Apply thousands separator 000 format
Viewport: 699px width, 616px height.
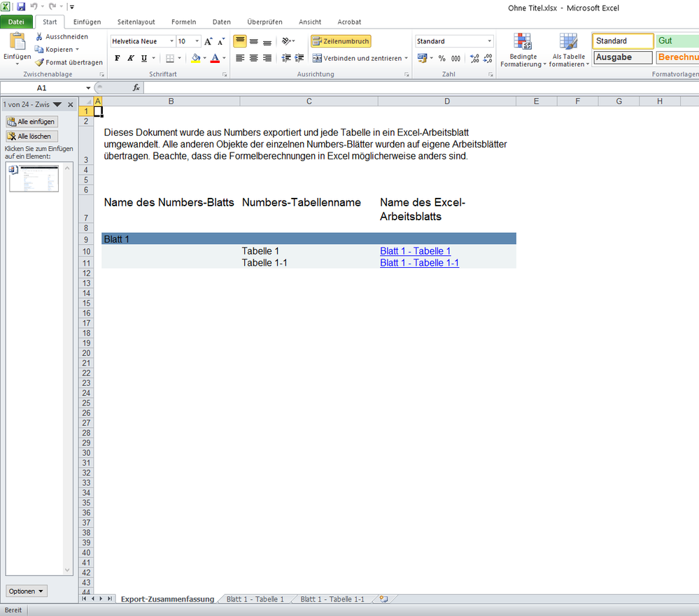456,58
